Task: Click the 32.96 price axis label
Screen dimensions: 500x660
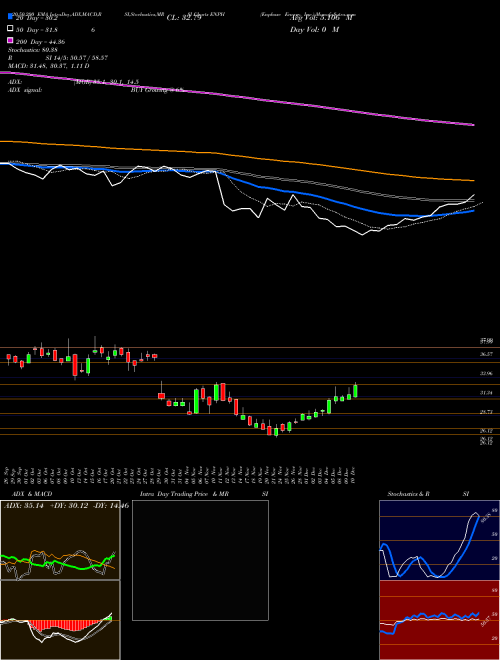Action: (x=487, y=373)
